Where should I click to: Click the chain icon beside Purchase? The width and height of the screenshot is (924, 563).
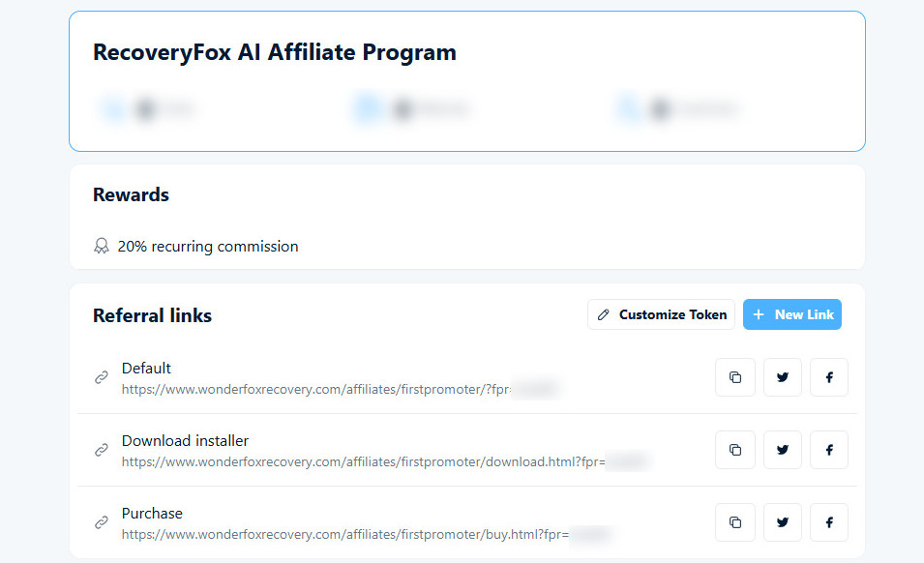[x=102, y=522]
